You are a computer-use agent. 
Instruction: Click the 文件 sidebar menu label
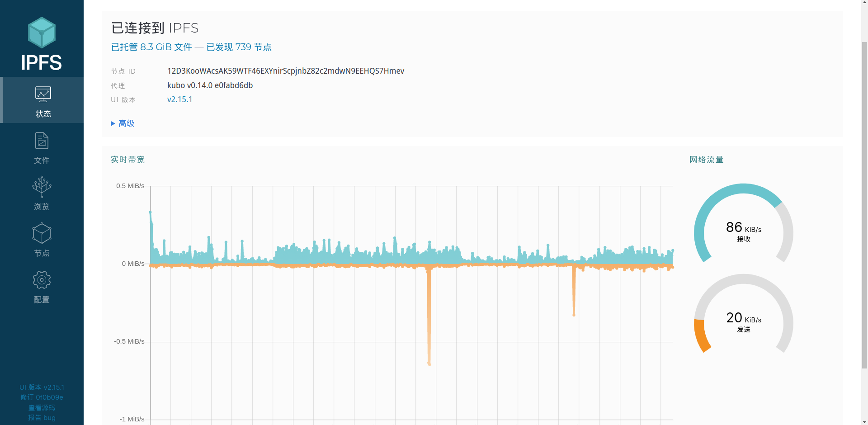tap(42, 161)
